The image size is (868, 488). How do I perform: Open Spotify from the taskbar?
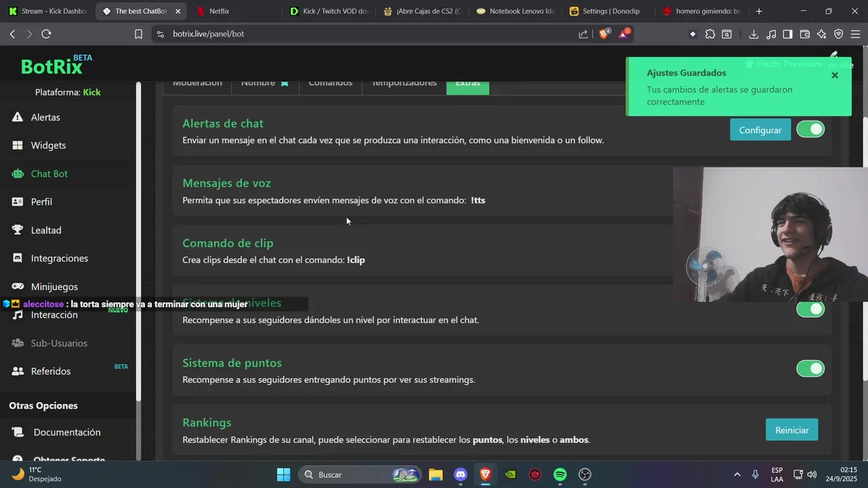pyautogui.click(x=560, y=474)
